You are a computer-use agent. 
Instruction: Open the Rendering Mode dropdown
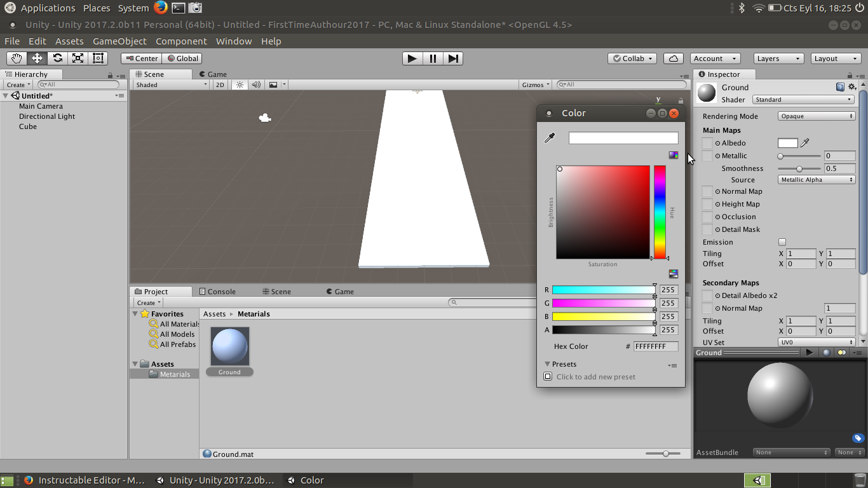point(816,116)
